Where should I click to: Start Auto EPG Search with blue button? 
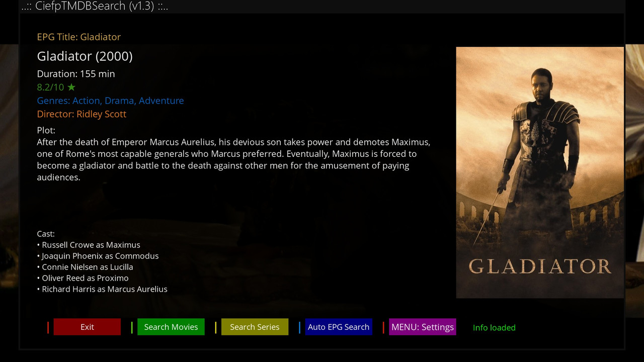click(x=339, y=327)
